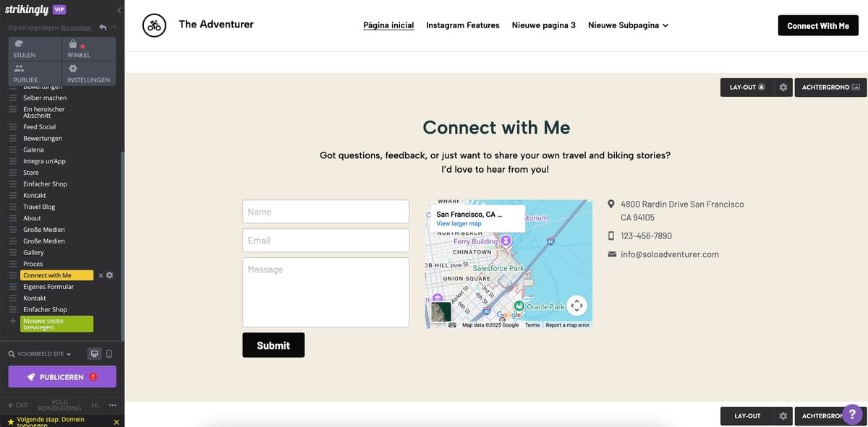Open the bottom LAY-OUT button

pyautogui.click(x=747, y=416)
